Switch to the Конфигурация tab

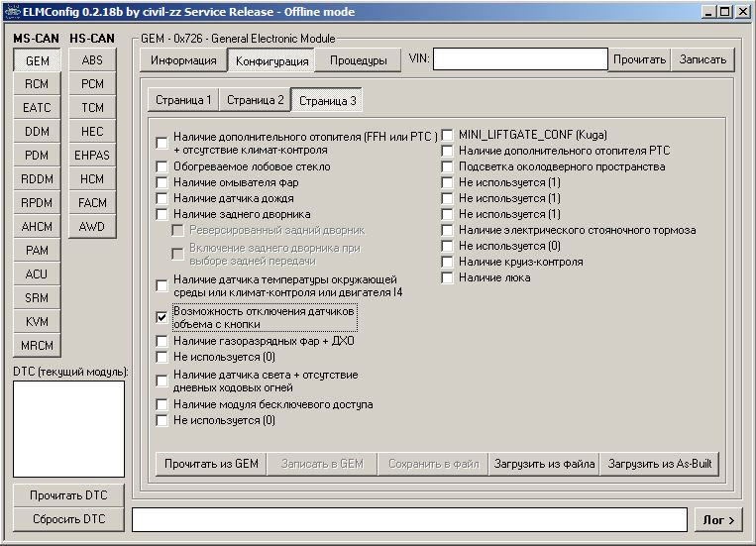tap(271, 61)
